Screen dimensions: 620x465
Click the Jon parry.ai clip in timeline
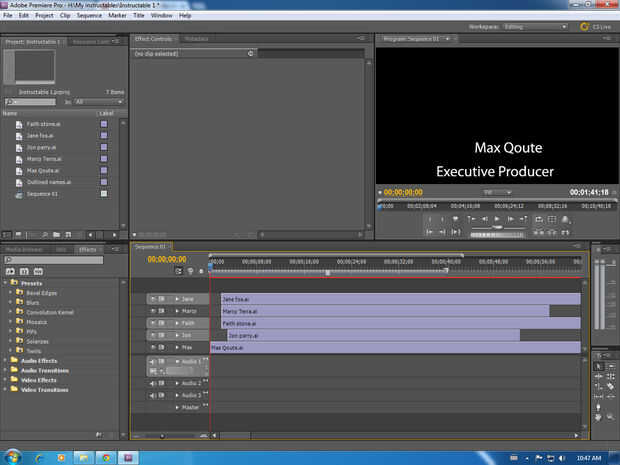point(374,335)
